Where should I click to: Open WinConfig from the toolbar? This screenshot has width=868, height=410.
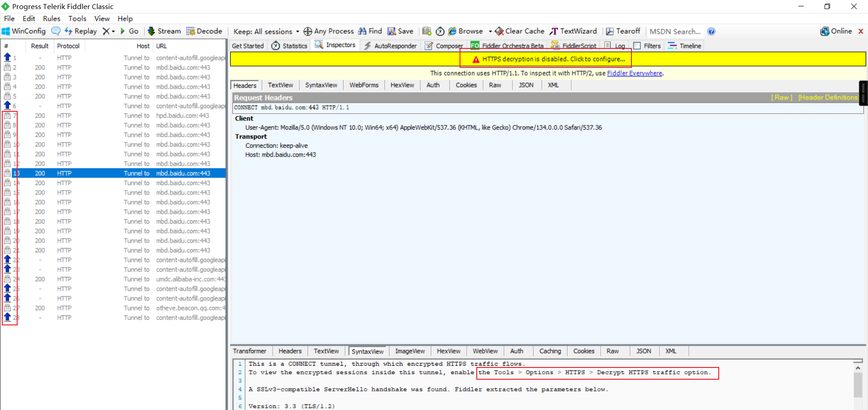(x=24, y=31)
